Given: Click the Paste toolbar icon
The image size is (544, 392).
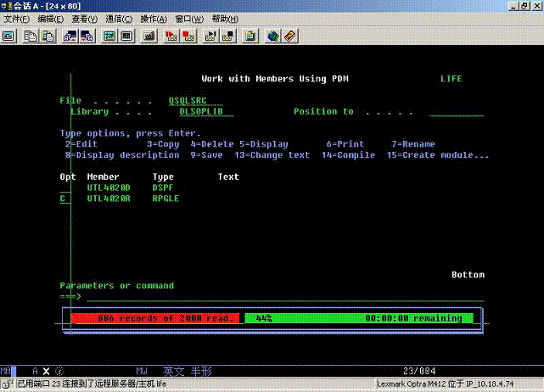Looking at the screenshot, I should [x=48, y=36].
